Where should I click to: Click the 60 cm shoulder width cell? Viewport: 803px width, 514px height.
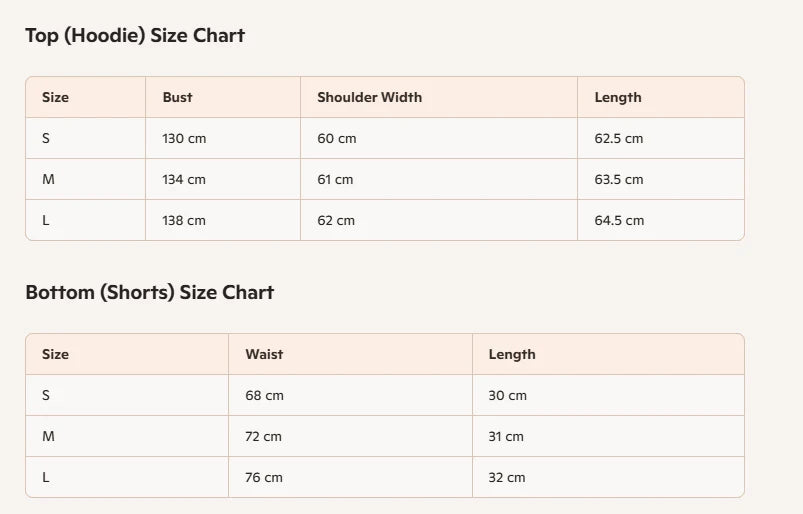[336, 139]
